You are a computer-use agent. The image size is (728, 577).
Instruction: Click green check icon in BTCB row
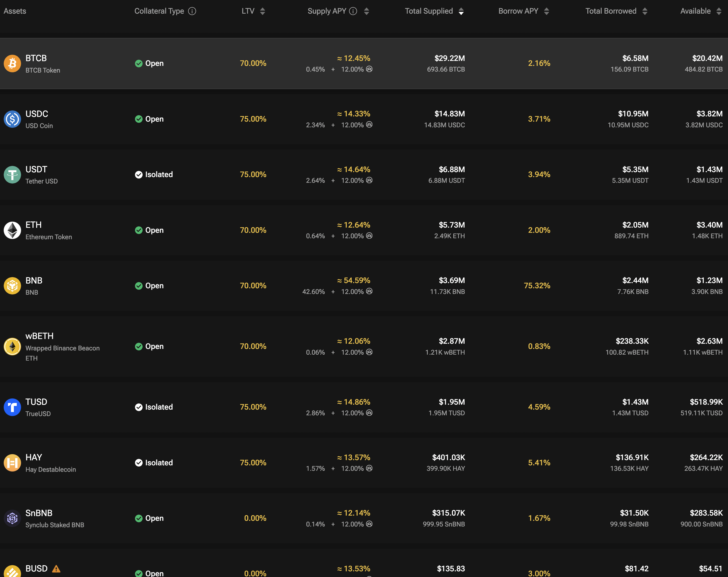(x=139, y=63)
